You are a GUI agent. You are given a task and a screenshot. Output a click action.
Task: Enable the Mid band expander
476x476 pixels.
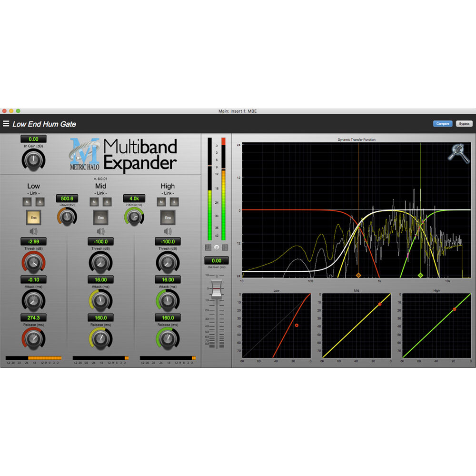[x=100, y=218]
